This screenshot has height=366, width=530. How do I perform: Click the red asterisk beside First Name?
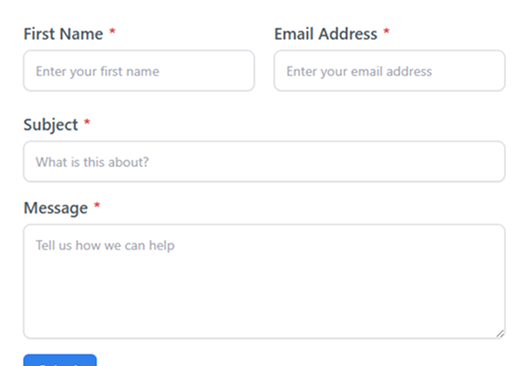112,32
